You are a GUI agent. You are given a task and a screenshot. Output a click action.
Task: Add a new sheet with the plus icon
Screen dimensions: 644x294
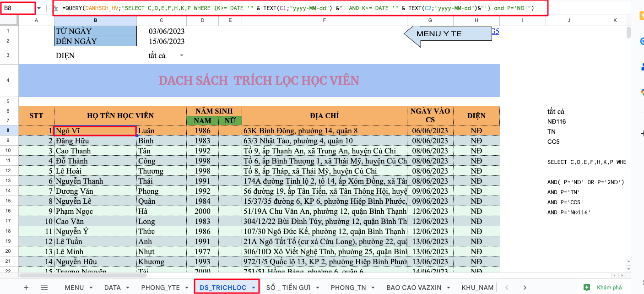click(x=26, y=288)
